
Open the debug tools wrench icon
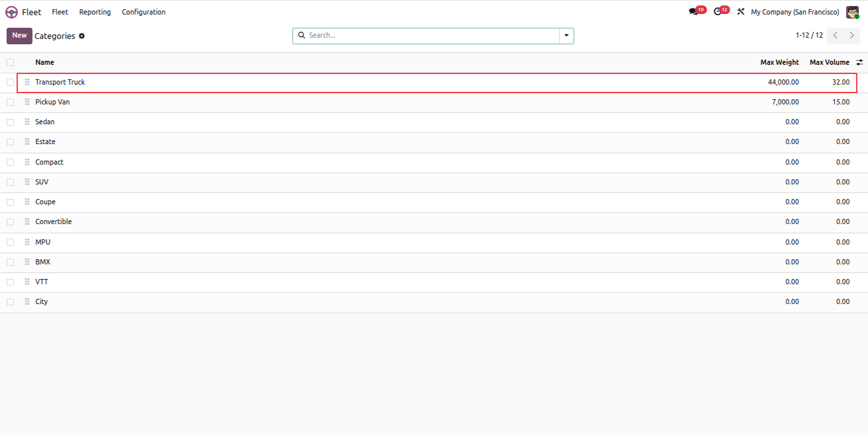tap(741, 12)
